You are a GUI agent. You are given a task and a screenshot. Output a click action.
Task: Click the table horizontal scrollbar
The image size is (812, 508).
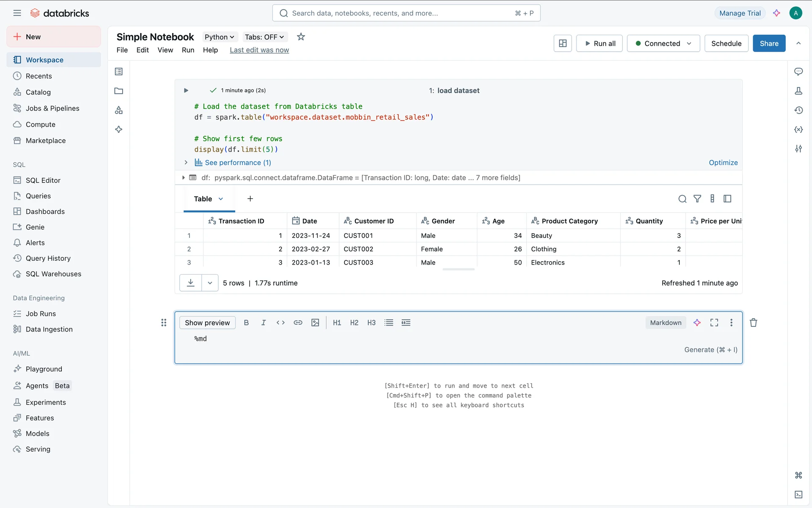click(458, 269)
